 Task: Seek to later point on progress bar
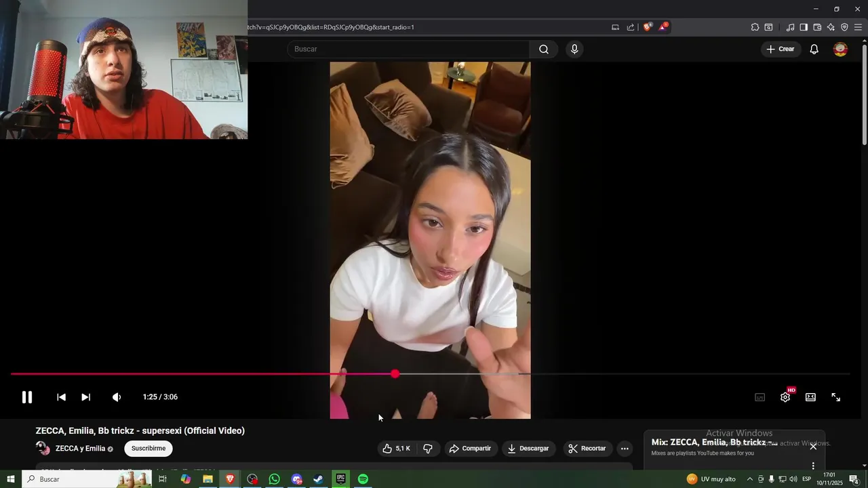(622, 374)
